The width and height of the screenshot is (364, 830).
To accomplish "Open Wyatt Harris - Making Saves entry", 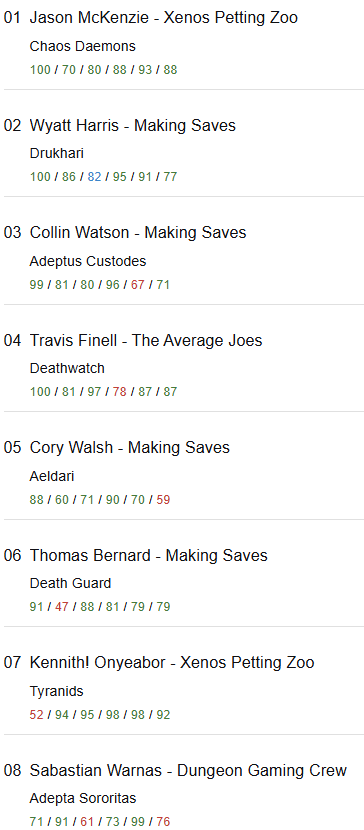I will tap(133, 126).
